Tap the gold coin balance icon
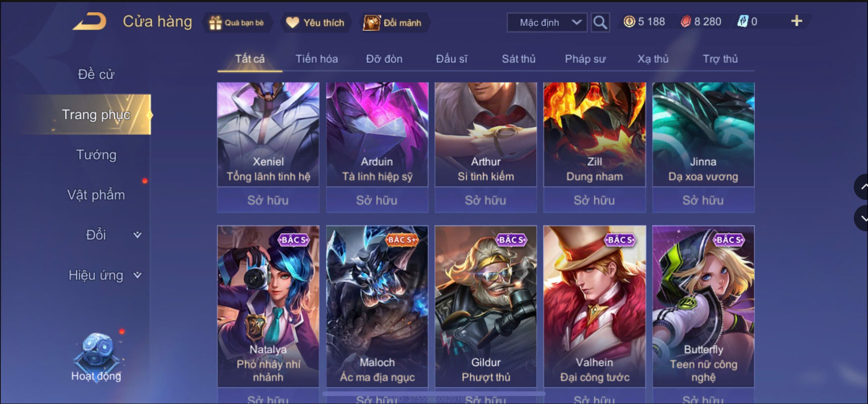Screen dimensions: 868x404 [629, 21]
